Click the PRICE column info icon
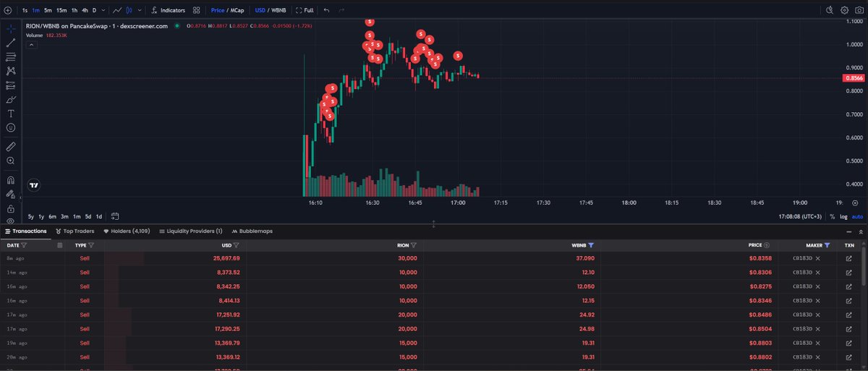 (766, 245)
